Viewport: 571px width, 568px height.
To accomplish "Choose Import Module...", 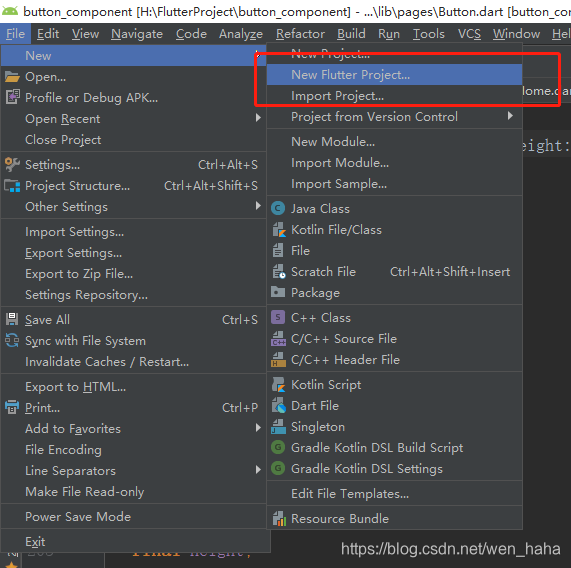I will (394, 163).
